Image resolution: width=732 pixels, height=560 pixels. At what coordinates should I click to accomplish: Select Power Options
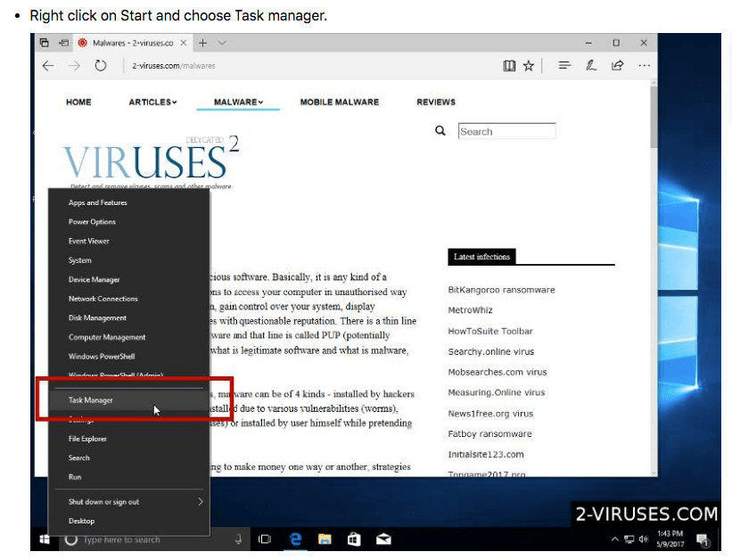pos(129,222)
